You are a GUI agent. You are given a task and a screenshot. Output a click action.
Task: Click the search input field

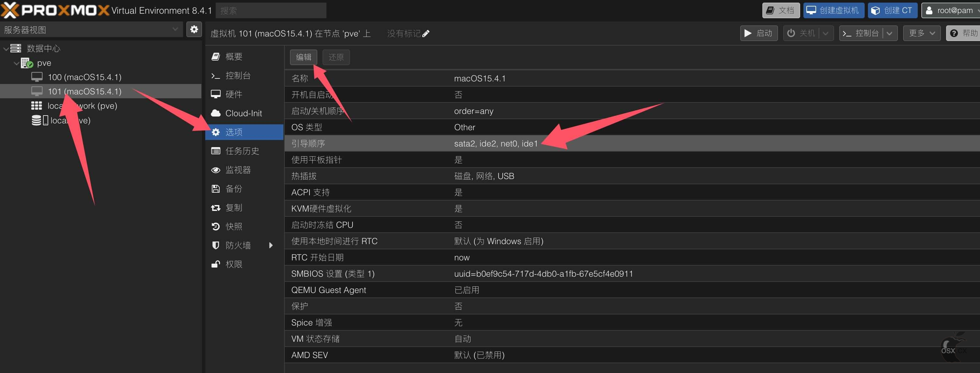tap(271, 11)
